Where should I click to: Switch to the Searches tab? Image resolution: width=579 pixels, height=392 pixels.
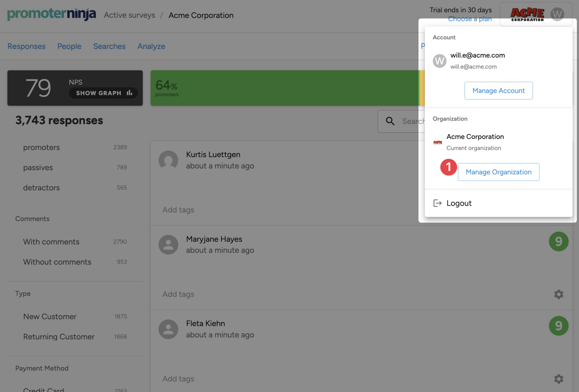pyautogui.click(x=109, y=46)
